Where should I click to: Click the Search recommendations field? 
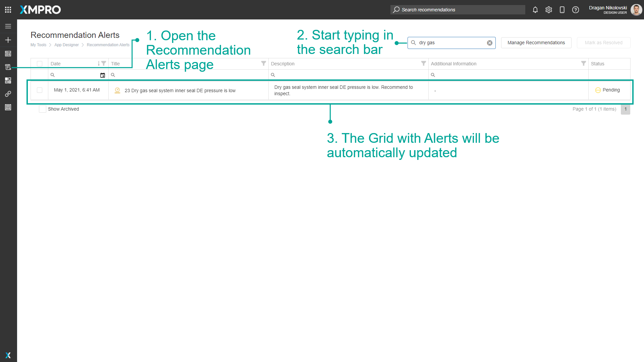[x=458, y=10]
